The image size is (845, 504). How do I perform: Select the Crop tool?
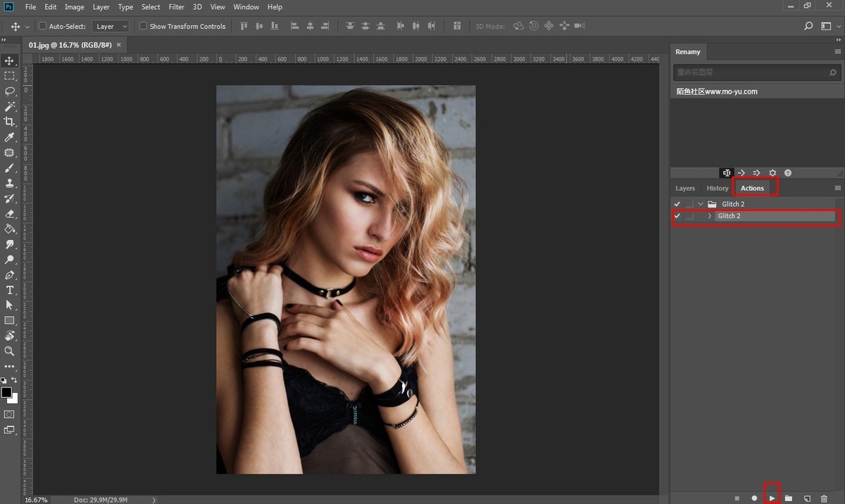(x=10, y=122)
